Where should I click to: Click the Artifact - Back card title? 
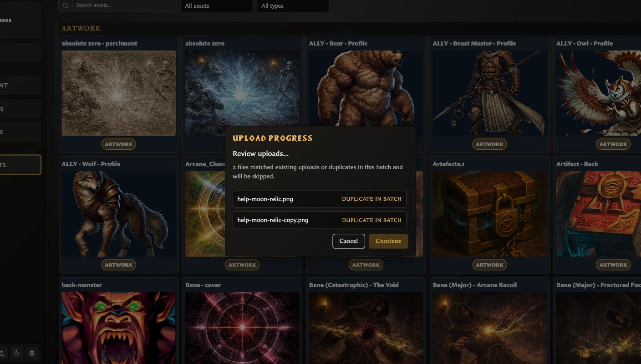point(577,164)
